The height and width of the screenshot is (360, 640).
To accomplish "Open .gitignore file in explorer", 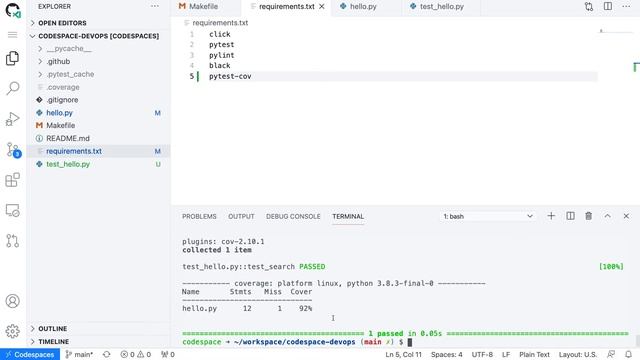I will (99, 100).
